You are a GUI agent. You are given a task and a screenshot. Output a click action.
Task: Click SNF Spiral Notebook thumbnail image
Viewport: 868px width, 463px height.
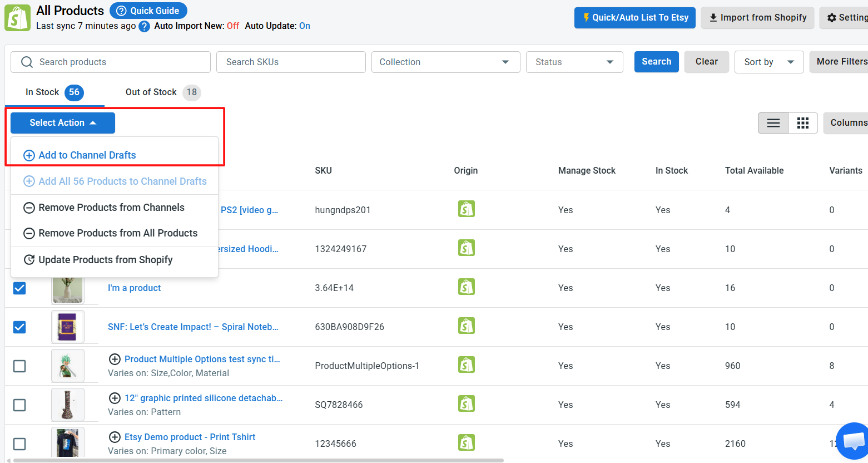tap(68, 327)
